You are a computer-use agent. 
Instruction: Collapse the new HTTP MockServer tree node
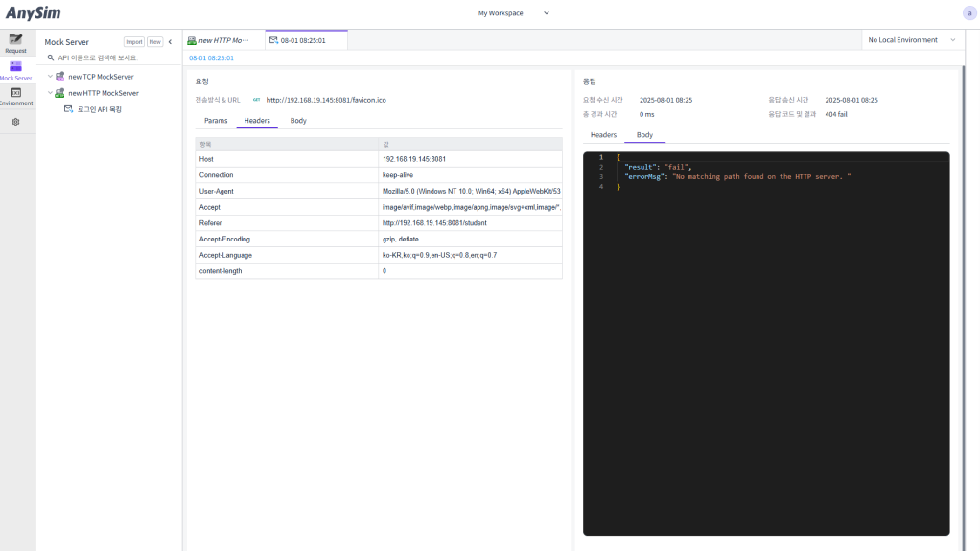(50, 93)
